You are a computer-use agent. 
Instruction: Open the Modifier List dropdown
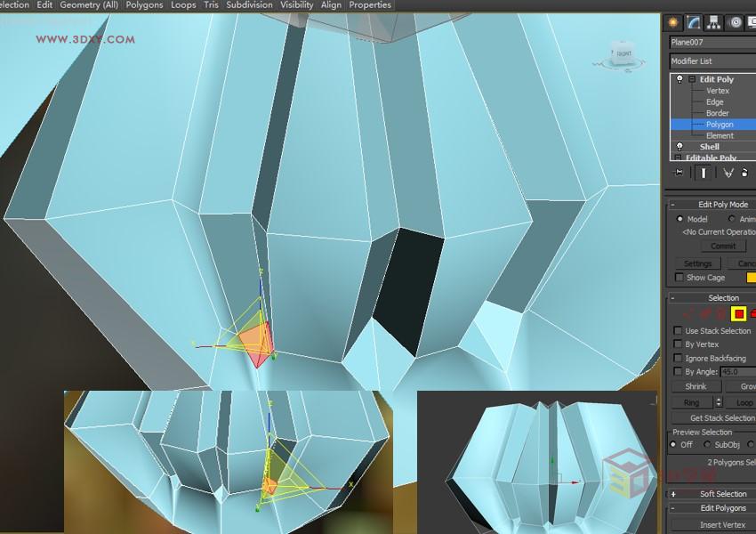pos(712,61)
